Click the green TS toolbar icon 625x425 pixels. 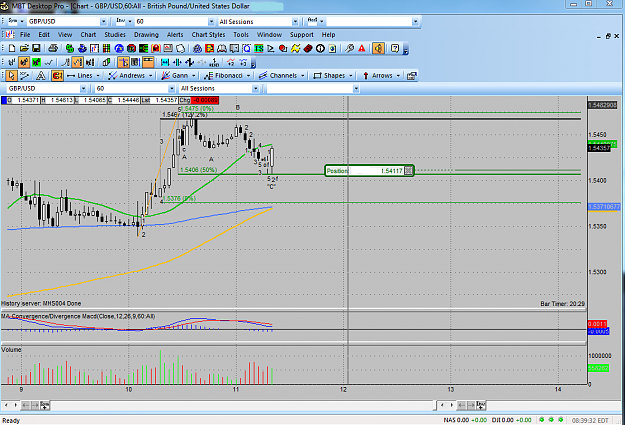click(259, 48)
